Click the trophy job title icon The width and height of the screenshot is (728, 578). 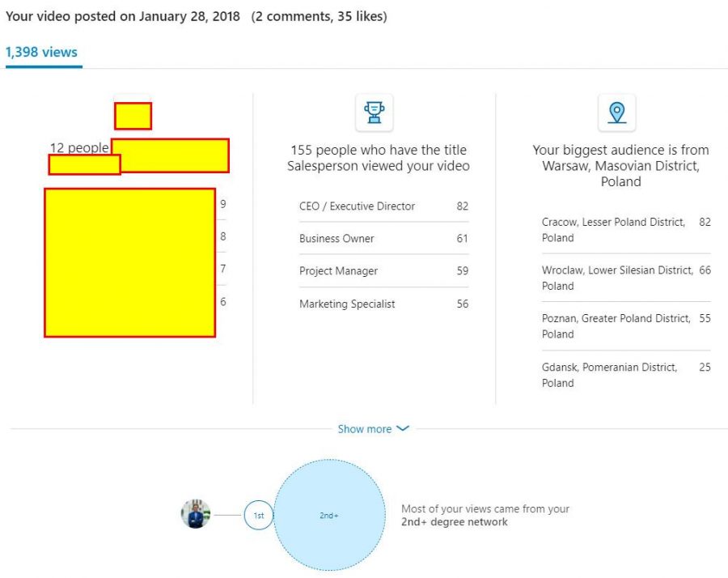[x=374, y=113]
